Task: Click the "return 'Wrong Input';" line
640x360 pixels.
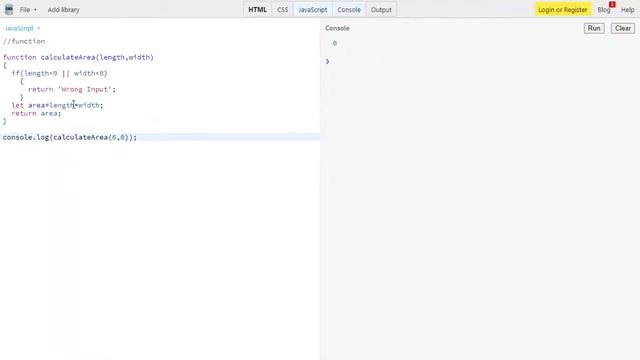Action: 72,89
